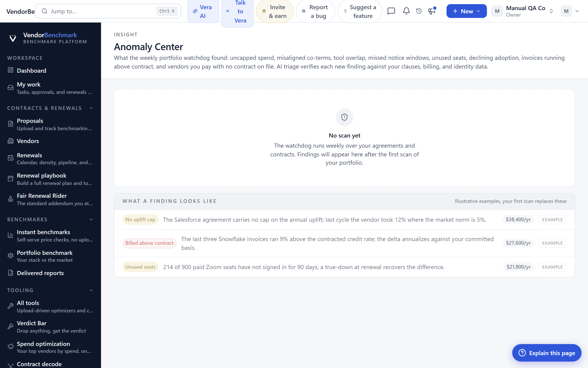The width and height of the screenshot is (588, 368).
Task: Click the Verdict Bar gavel icon
Action: pos(10,327)
